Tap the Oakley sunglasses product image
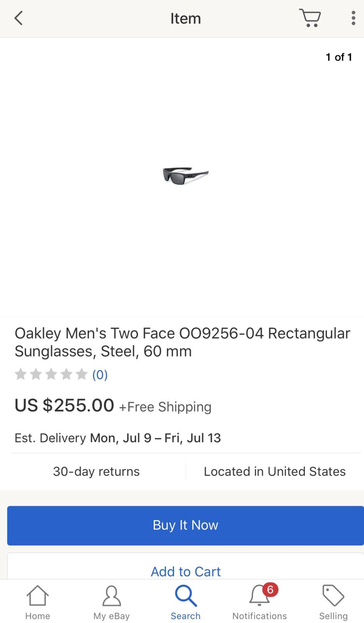Viewport: 364px width, 623px height. (x=186, y=176)
